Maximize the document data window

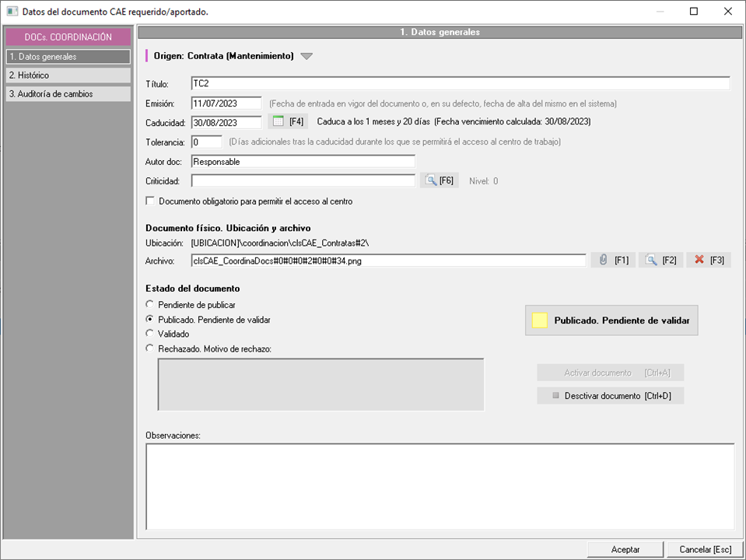(694, 12)
